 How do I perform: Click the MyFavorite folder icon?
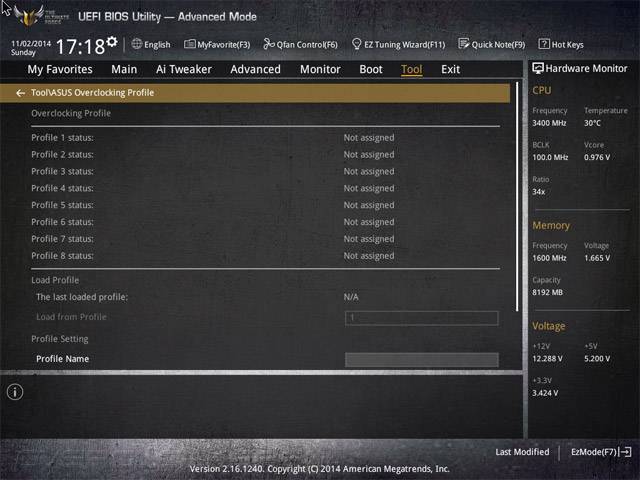(189, 44)
